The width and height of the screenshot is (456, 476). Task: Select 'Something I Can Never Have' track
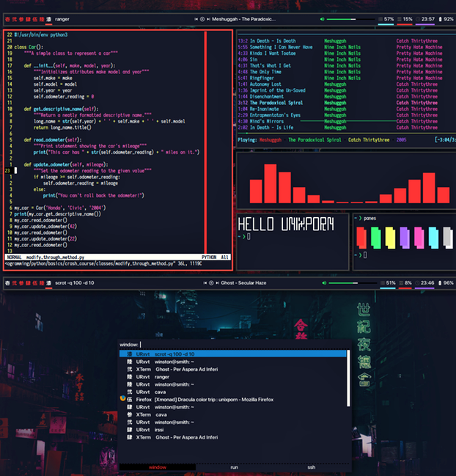point(281,47)
